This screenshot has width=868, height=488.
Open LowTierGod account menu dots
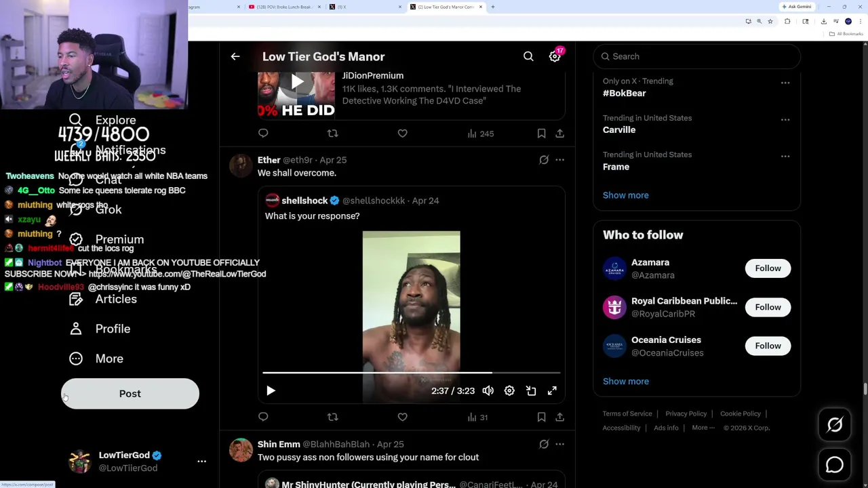pyautogui.click(x=201, y=461)
